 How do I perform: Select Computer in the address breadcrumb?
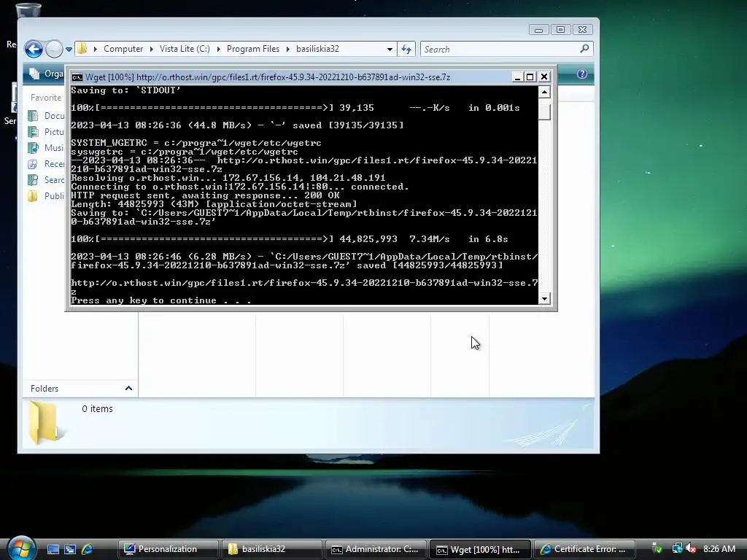coord(123,49)
